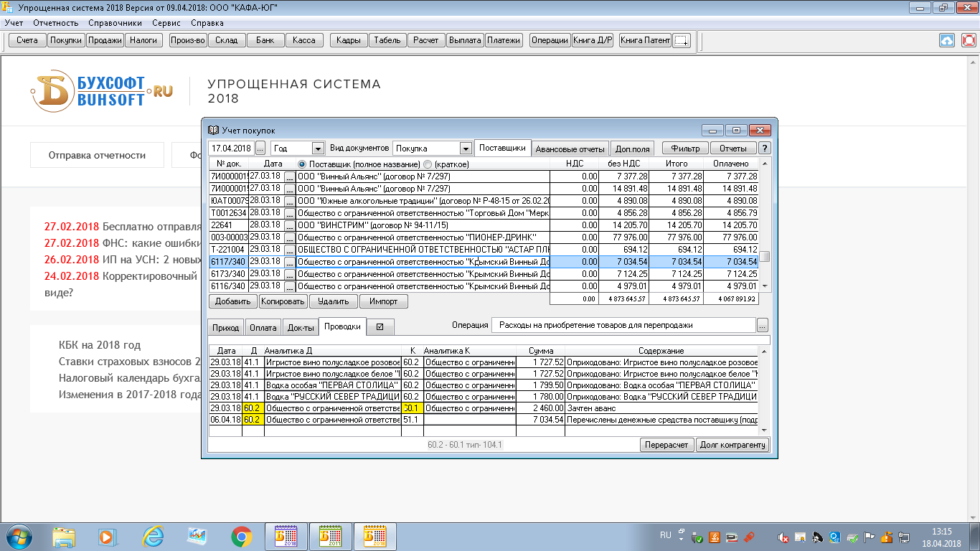Click the question mark help button
This screenshot has width=980, height=551.
(x=765, y=149)
